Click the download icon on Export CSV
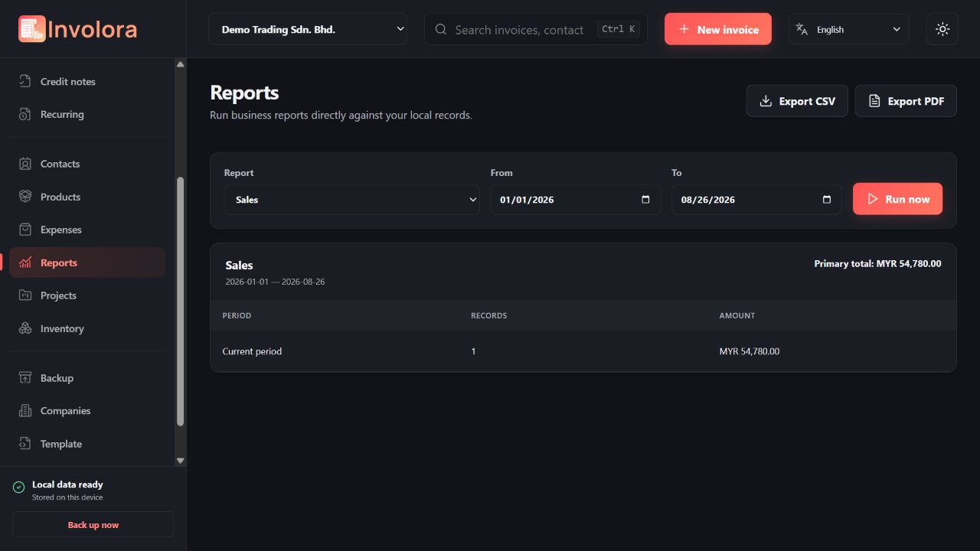980x551 pixels. pyautogui.click(x=766, y=101)
